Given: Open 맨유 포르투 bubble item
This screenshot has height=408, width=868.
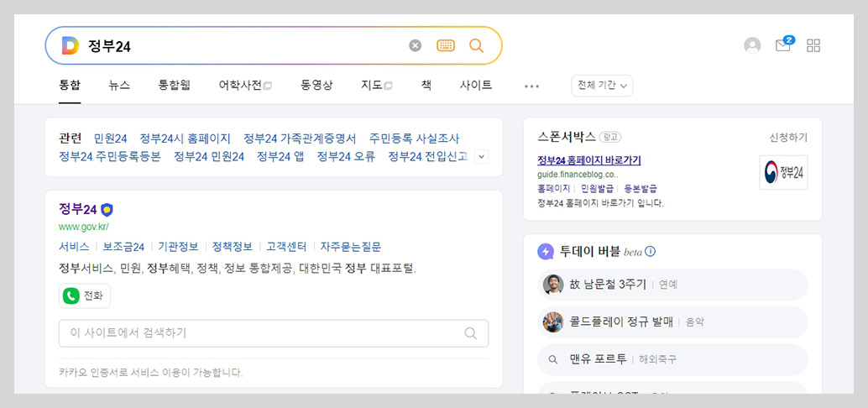Looking at the screenshot, I should point(672,360).
